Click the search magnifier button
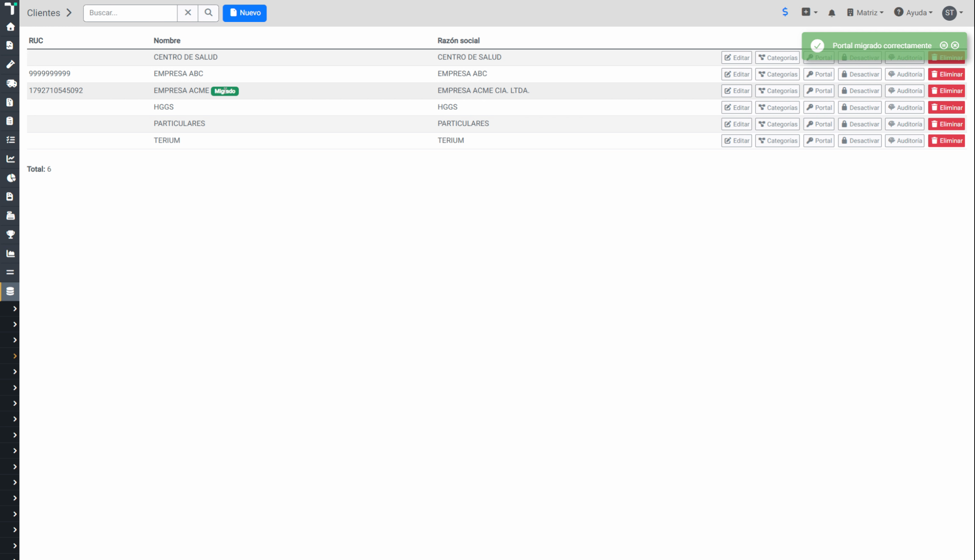 [x=208, y=13]
